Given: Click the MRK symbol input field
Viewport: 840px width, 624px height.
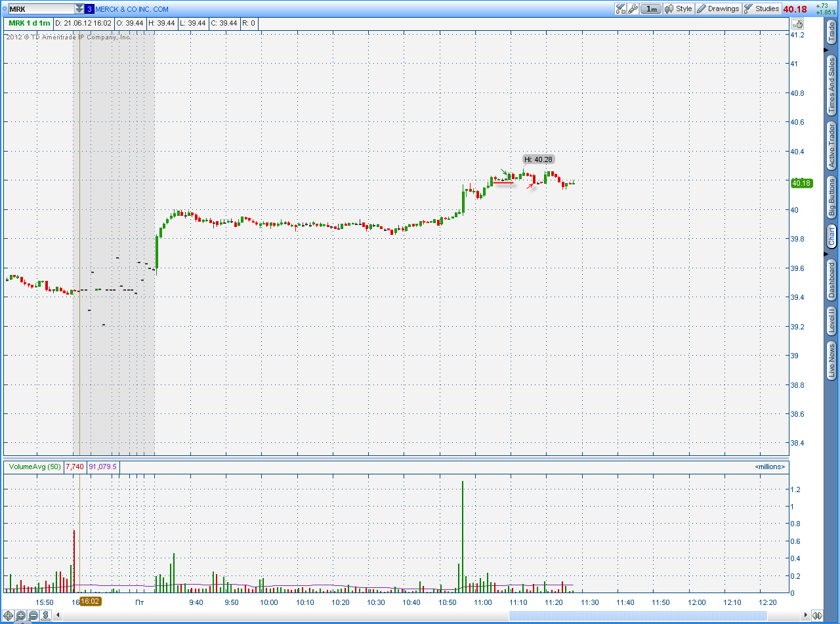Looking at the screenshot, I should point(39,9).
